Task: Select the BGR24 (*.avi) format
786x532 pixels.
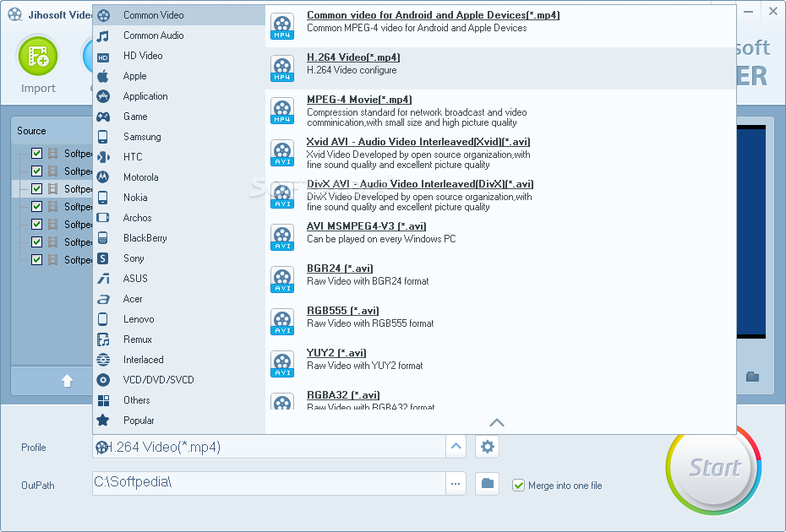Action: [x=340, y=268]
